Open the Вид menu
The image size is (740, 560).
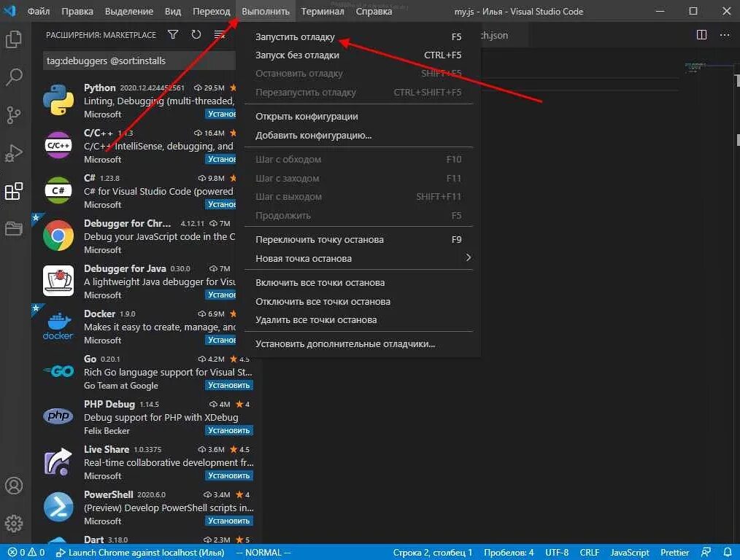(x=173, y=12)
